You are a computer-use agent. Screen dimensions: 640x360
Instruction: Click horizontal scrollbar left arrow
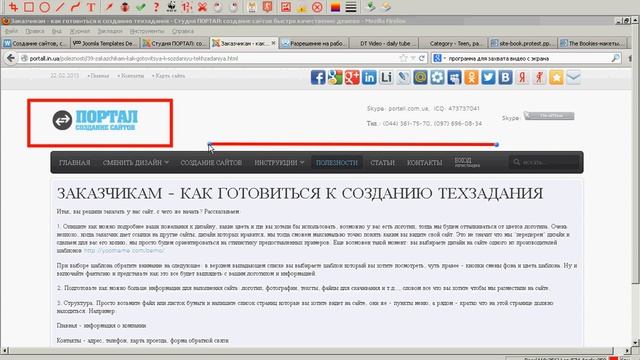coord(4,351)
